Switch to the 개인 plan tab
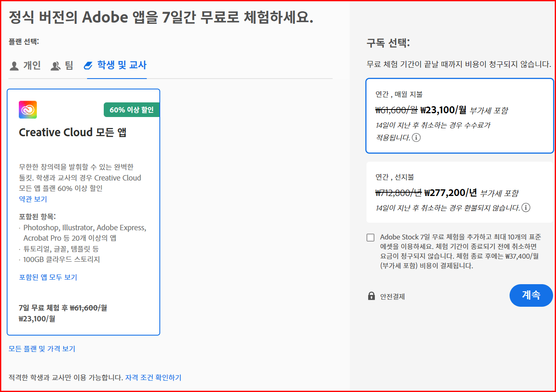 pos(25,66)
